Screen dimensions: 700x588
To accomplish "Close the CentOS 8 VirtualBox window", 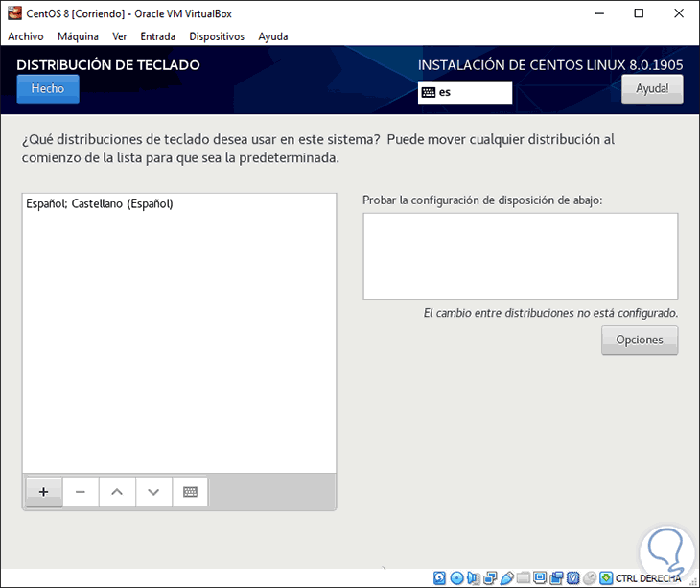I will pos(679,13).
